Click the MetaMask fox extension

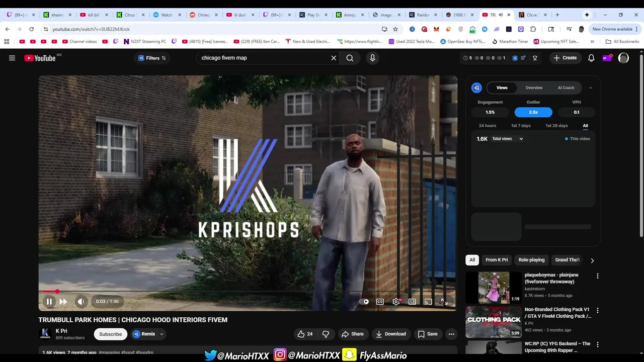436,29
